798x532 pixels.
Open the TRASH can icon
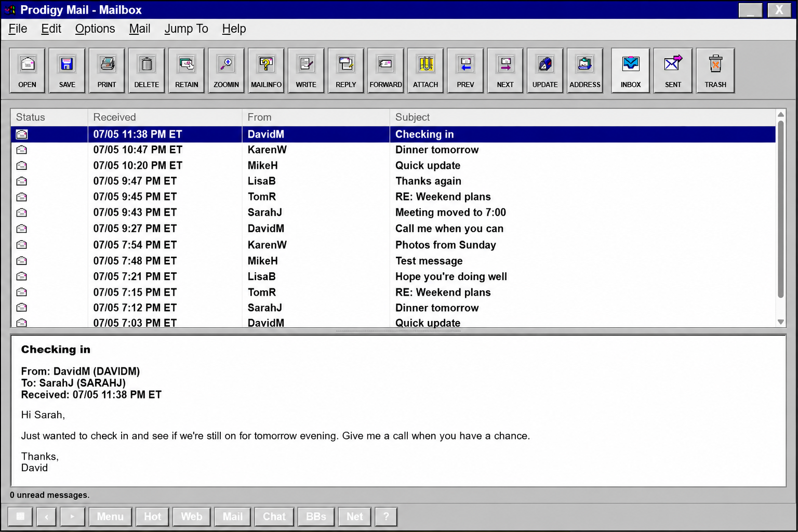[x=715, y=71]
